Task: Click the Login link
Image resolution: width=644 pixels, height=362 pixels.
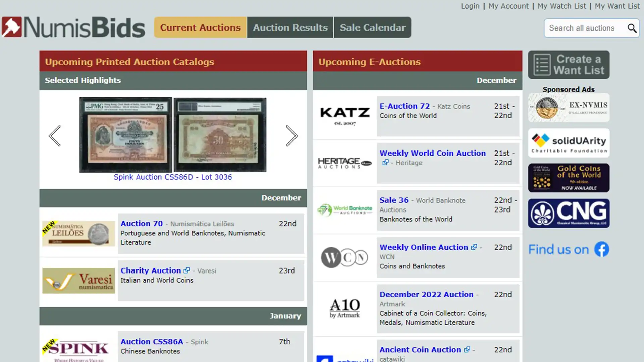Action: coord(470,6)
